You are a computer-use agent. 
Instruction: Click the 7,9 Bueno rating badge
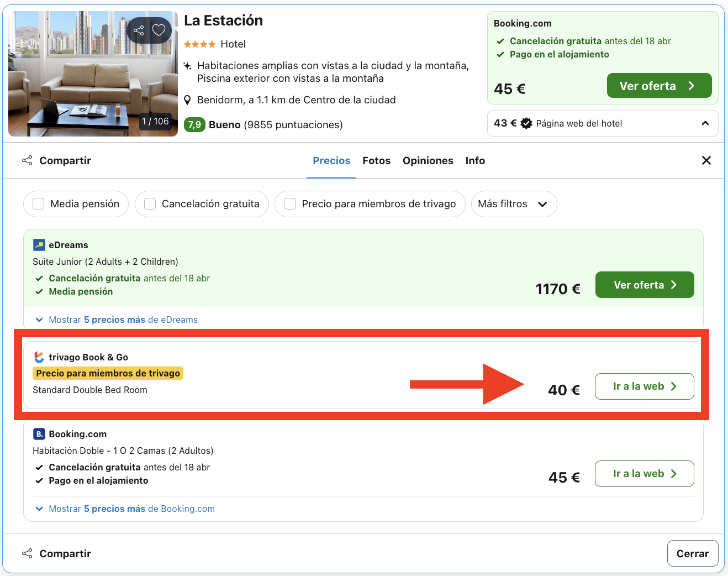coord(194,125)
